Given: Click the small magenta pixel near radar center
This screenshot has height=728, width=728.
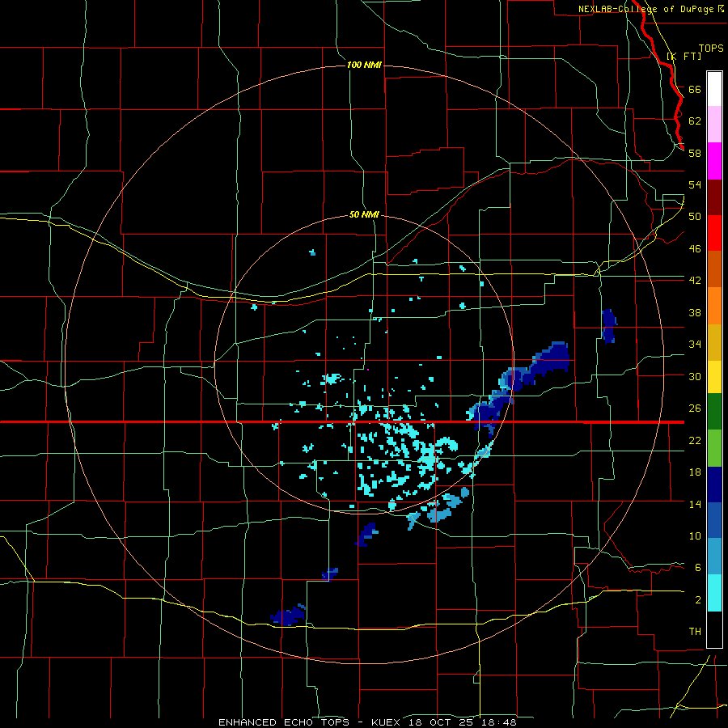Looking at the screenshot, I should pos(368,370).
